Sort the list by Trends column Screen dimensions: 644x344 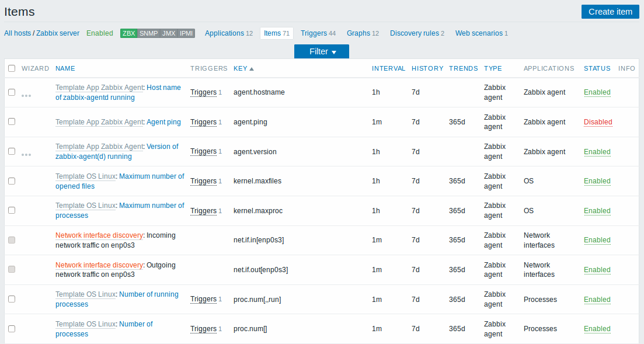click(x=463, y=69)
